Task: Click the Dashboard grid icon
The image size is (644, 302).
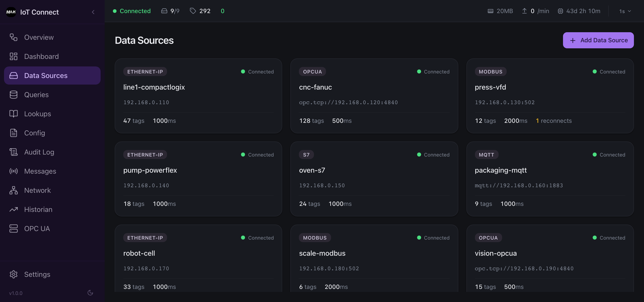Action: click(x=13, y=56)
